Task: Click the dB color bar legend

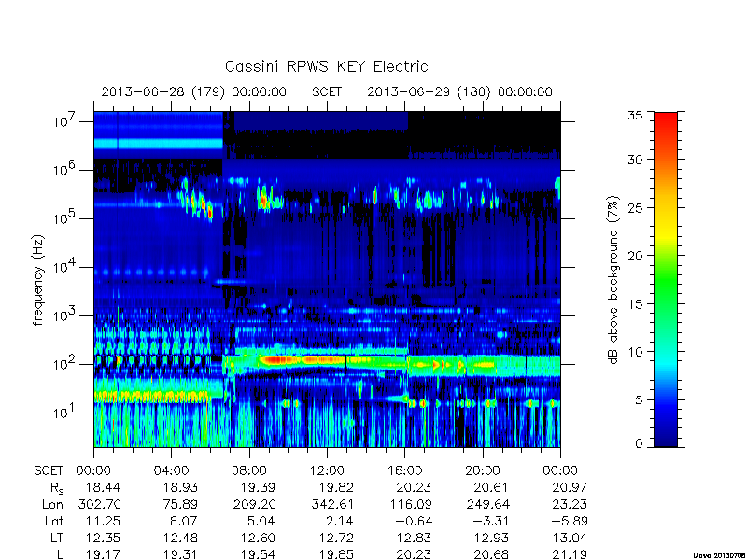Action: click(x=666, y=280)
